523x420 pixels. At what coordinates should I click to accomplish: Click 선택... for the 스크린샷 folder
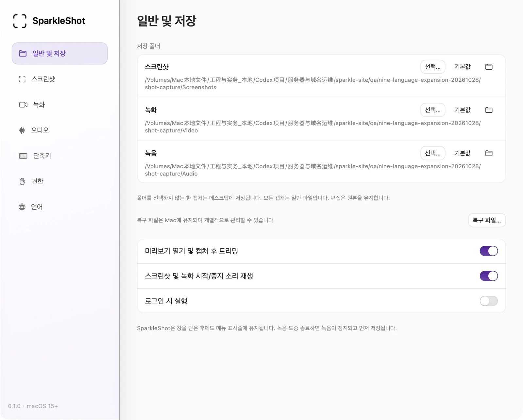(x=432, y=67)
